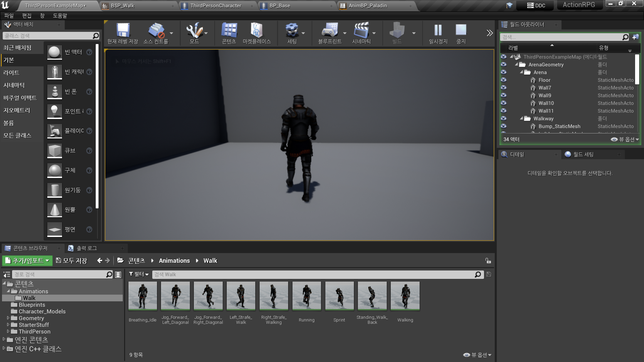Toggle the content browser lock icon
The height and width of the screenshot is (362, 644).
(488, 261)
